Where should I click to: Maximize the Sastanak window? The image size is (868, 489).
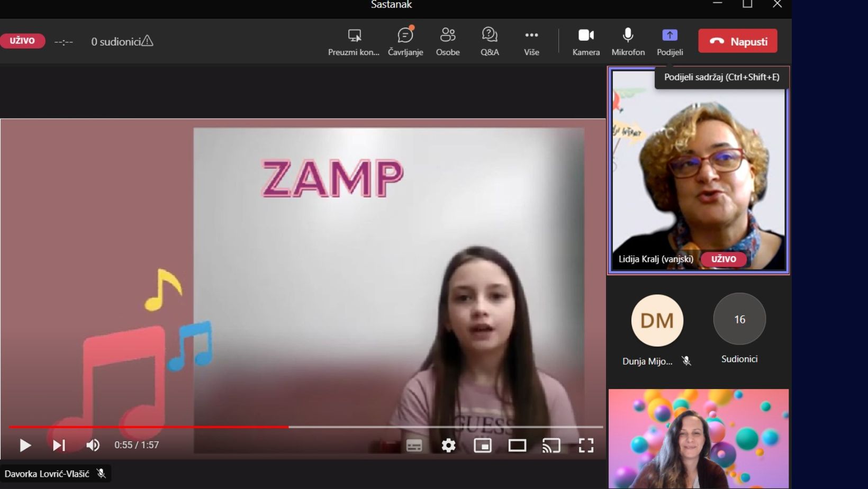(747, 4)
